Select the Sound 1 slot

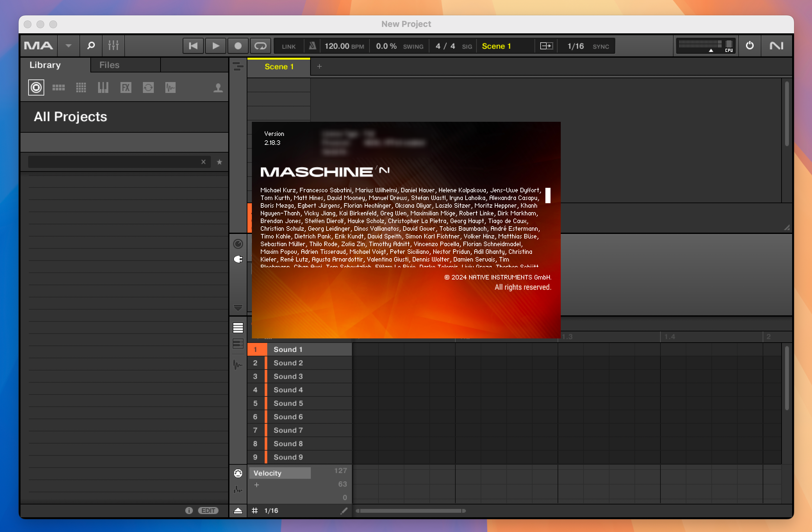[300, 349]
